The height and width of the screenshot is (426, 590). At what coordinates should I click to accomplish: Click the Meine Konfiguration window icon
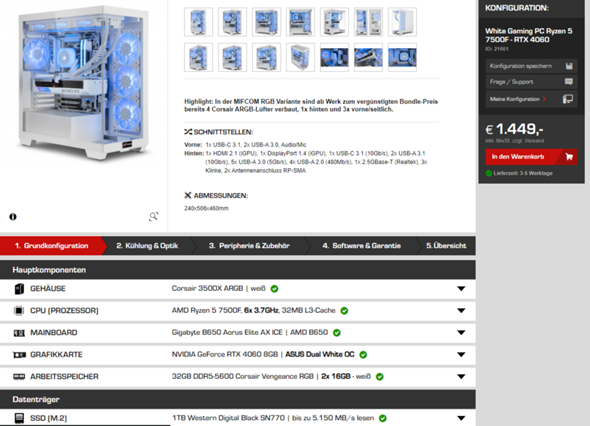point(568,99)
